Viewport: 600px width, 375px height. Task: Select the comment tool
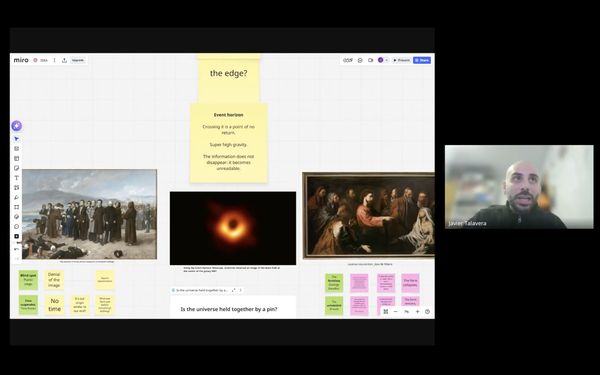click(16, 227)
